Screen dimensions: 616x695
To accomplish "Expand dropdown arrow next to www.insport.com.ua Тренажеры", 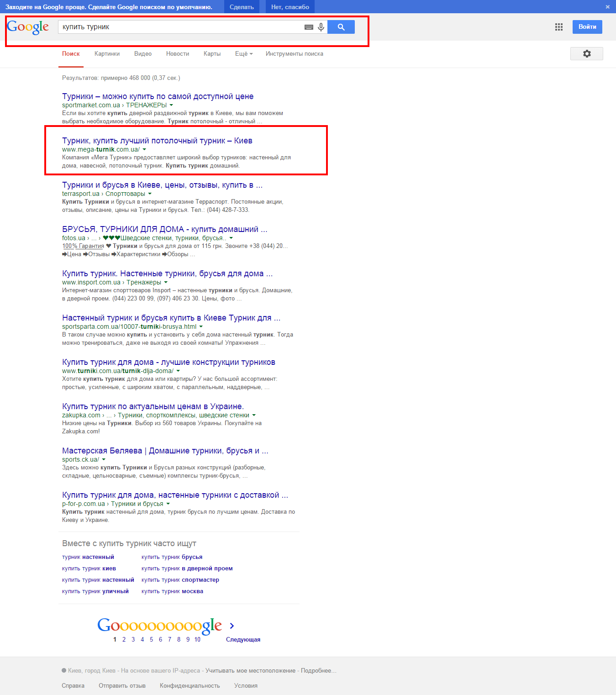I will coord(166,282).
